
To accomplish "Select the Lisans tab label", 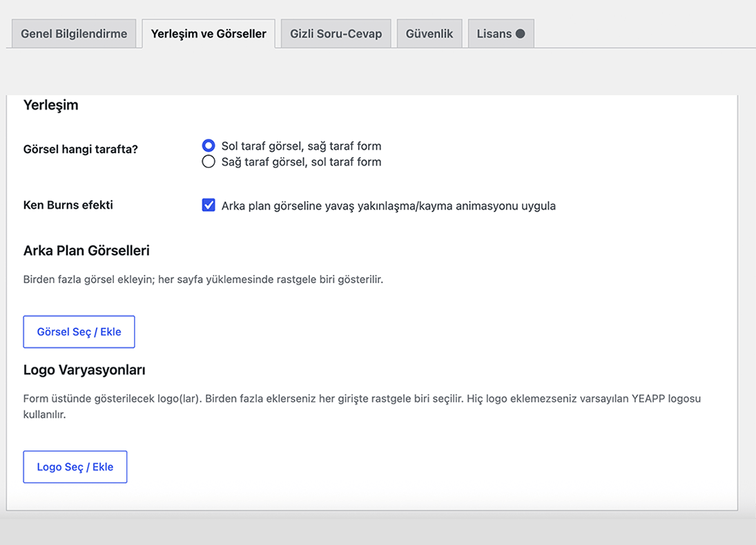I will [494, 34].
